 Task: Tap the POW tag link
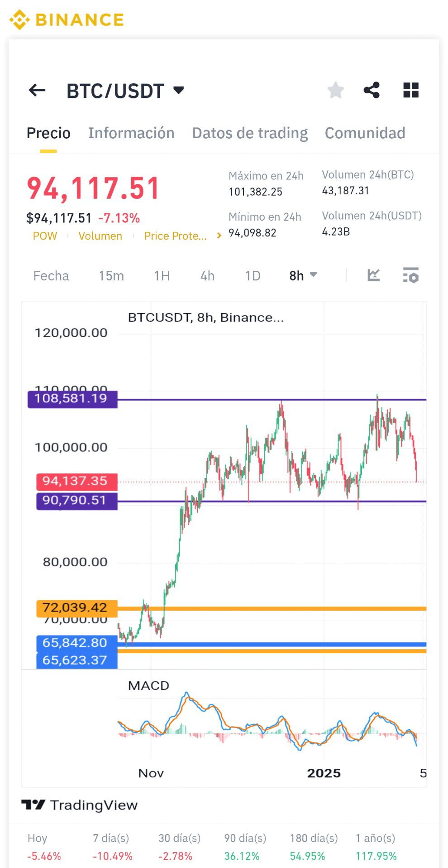[x=45, y=236]
